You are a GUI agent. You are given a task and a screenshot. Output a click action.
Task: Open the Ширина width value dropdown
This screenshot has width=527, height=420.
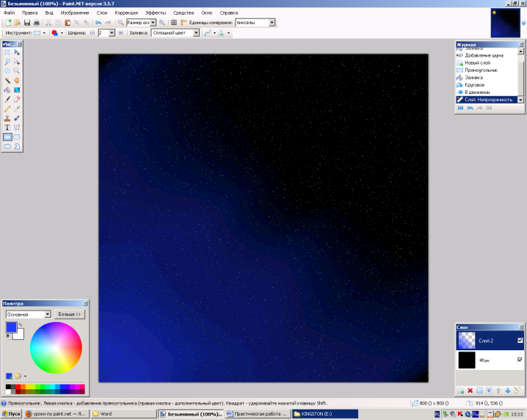click(x=112, y=32)
